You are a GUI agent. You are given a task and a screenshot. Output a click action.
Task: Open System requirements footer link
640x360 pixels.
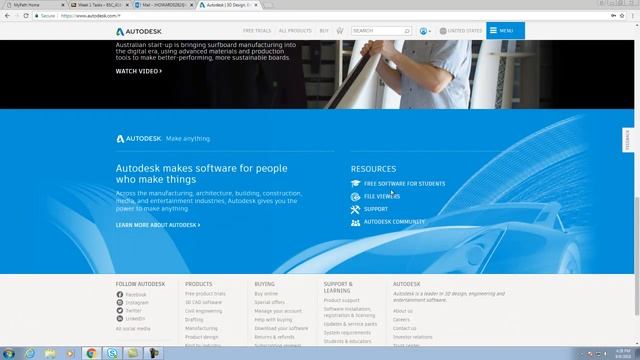[x=347, y=333]
